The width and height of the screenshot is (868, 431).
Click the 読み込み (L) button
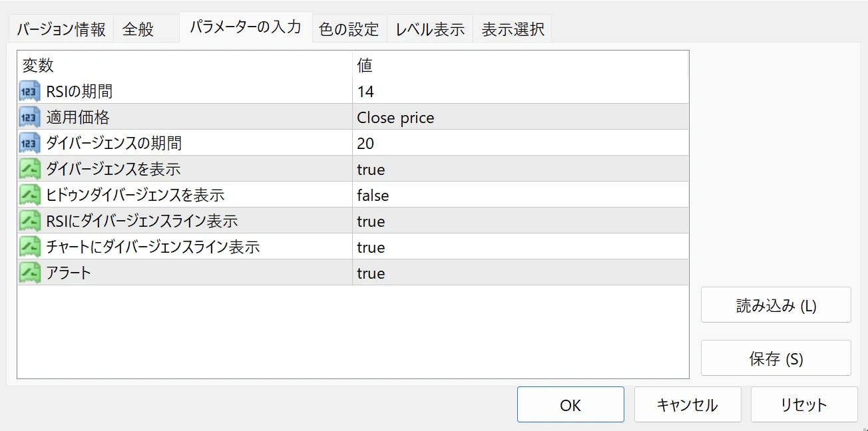click(x=775, y=305)
